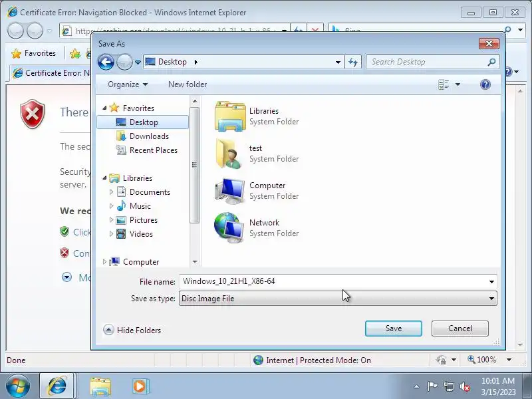
Task: Select Documents library in navigation pane
Action: 150,192
